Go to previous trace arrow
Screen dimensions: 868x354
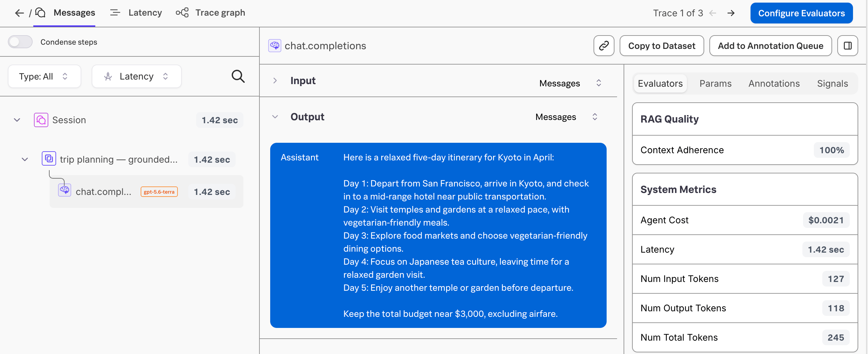pyautogui.click(x=713, y=13)
